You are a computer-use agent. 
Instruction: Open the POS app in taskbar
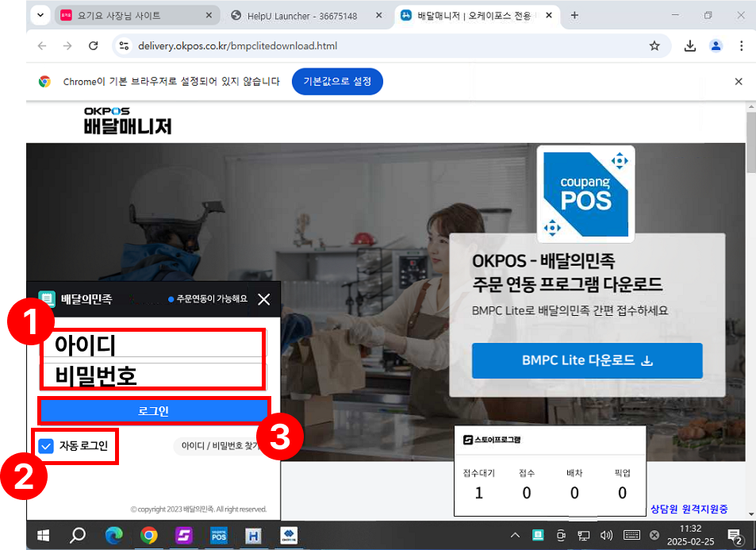tap(218, 536)
